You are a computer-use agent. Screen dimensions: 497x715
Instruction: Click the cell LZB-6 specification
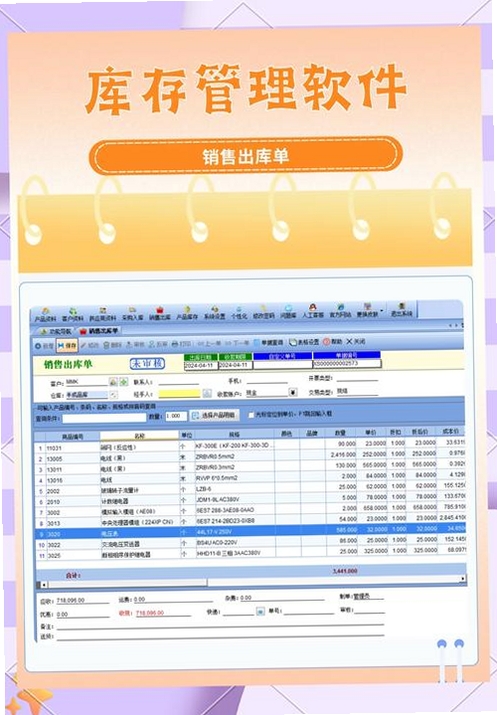click(234, 488)
